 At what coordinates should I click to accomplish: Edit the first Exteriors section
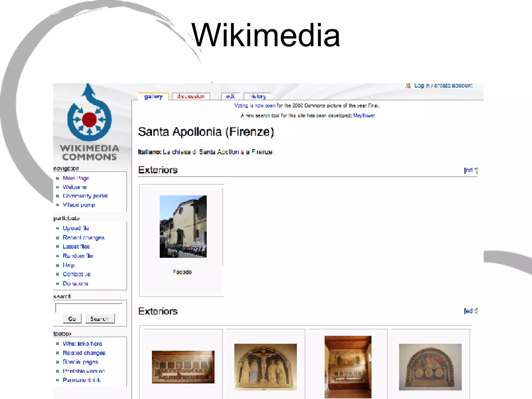471,170
